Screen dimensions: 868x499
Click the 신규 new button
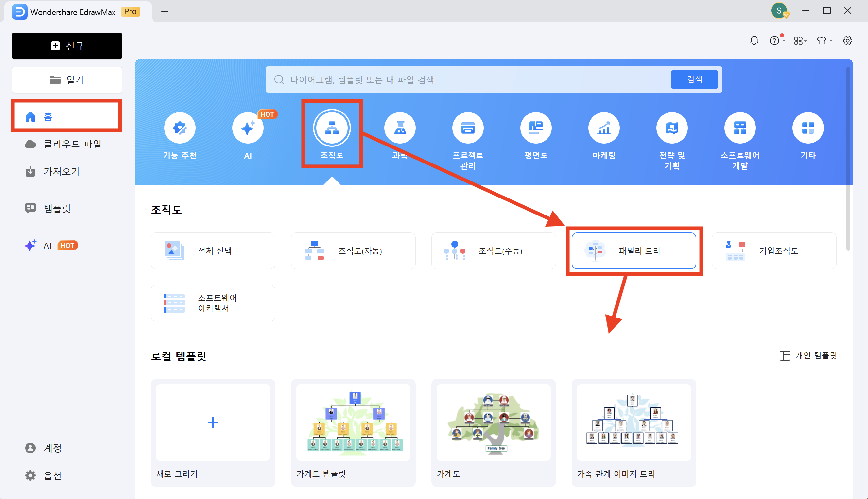[67, 45]
